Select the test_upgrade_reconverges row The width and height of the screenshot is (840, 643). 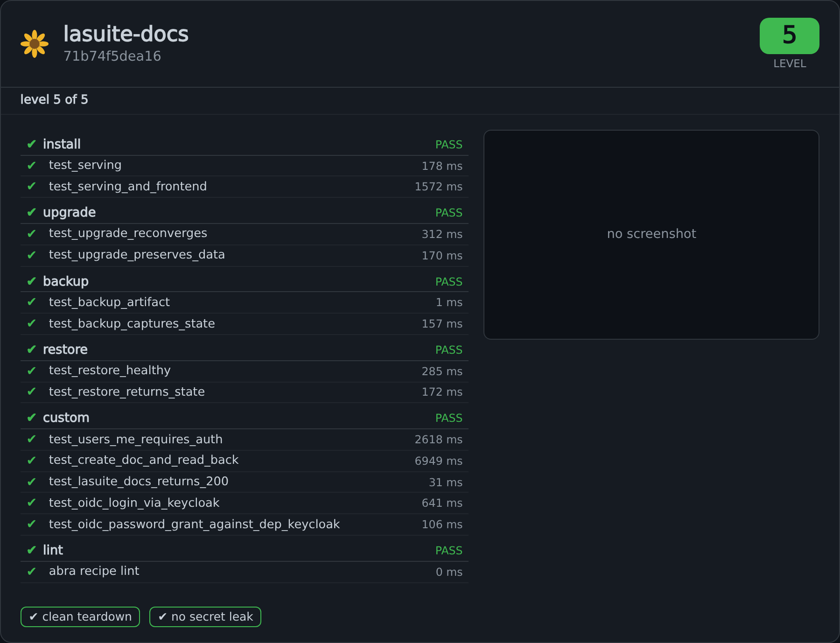coord(245,234)
